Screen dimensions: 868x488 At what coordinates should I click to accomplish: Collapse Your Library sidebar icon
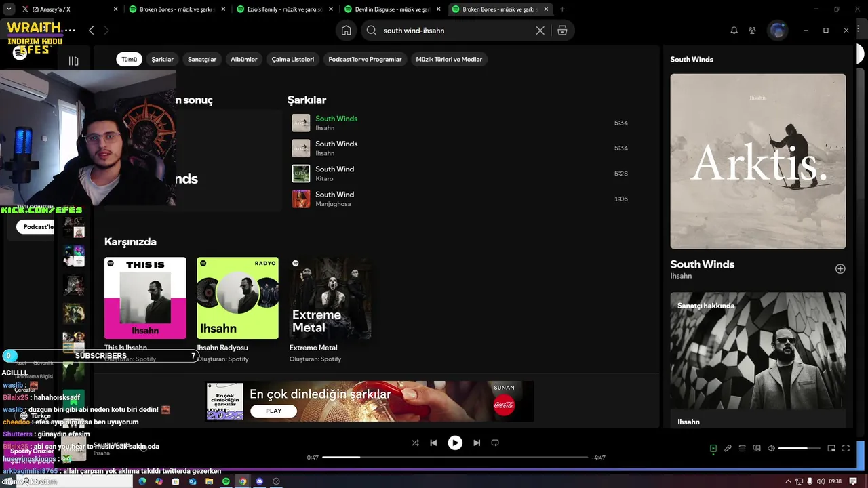73,61
